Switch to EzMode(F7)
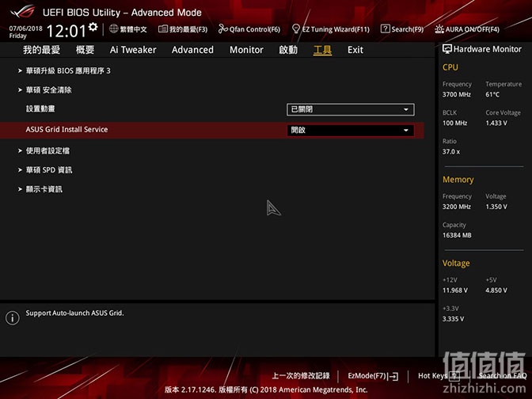This screenshot has height=399, width=532. (x=367, y=376)
